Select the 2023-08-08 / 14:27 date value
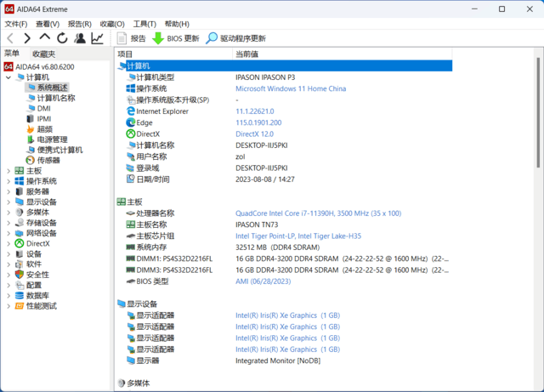The height and width of the screenshot is (392, 544). (x=265, y=179)
